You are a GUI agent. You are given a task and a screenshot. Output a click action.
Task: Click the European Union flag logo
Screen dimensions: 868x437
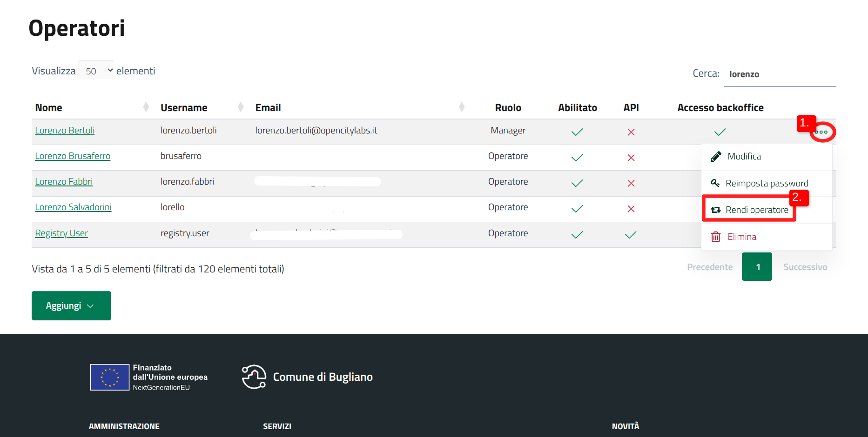tap(110, 377)
